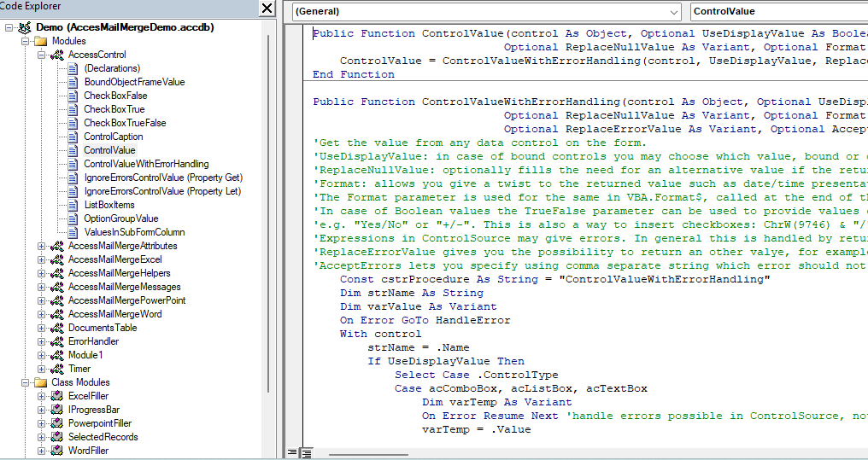Expand the WordFiller class module

coord(42,451)
